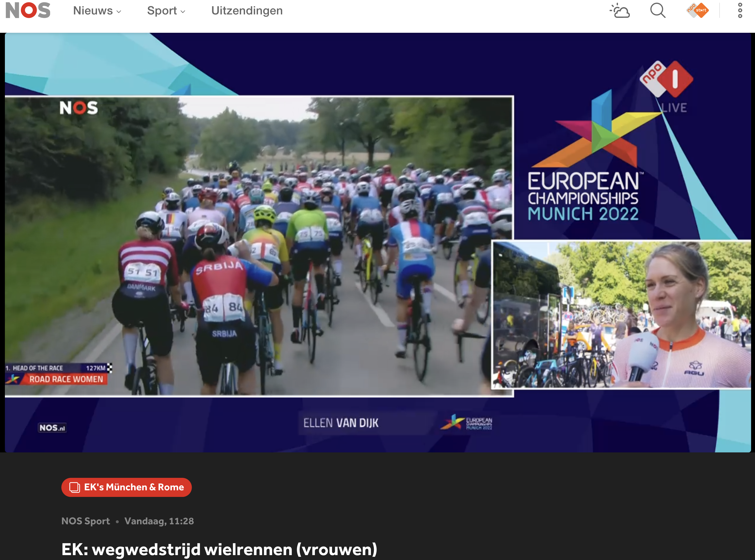This screenshot has height=560, width=755.
Task: Click the live video stream thumbnail
Action: pyautogui.click(x=378, y=242)
